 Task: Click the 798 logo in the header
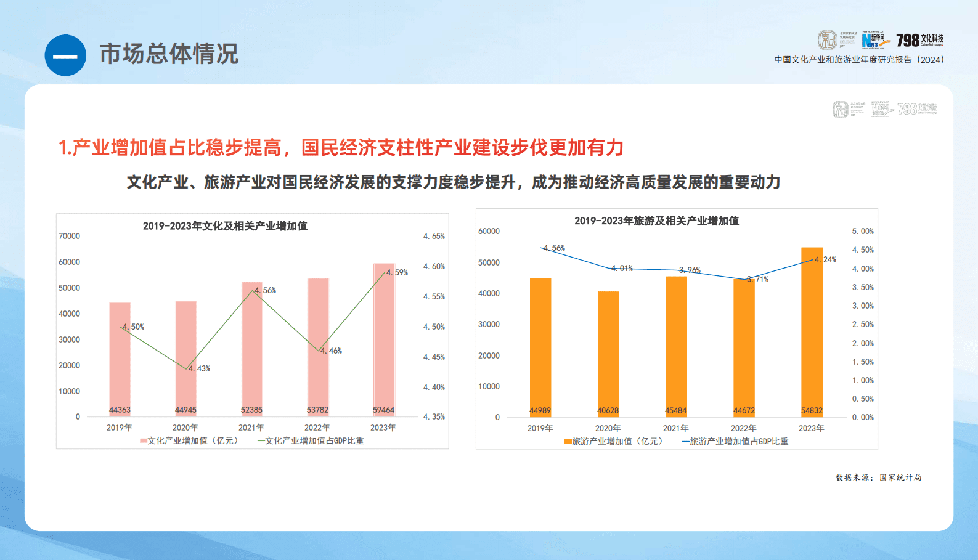coord(920,40)
